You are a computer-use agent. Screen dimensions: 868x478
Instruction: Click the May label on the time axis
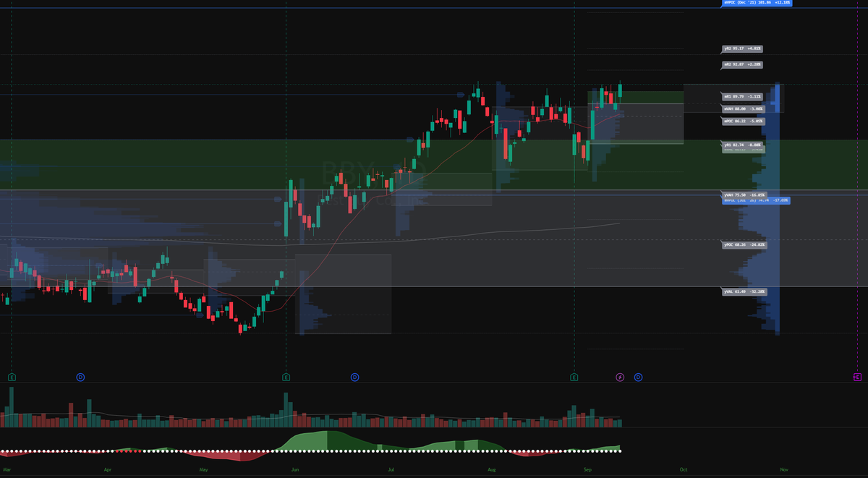(203, 469)
